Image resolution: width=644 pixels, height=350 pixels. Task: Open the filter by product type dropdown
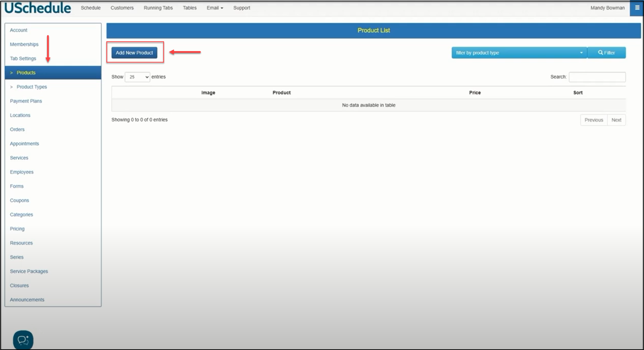coord(519,53)
